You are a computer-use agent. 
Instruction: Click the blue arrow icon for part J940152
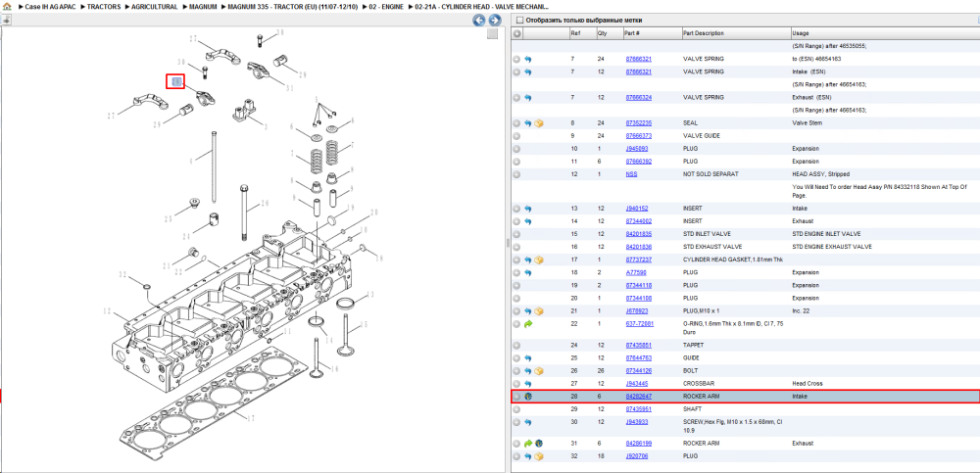(x=527, y=209)
